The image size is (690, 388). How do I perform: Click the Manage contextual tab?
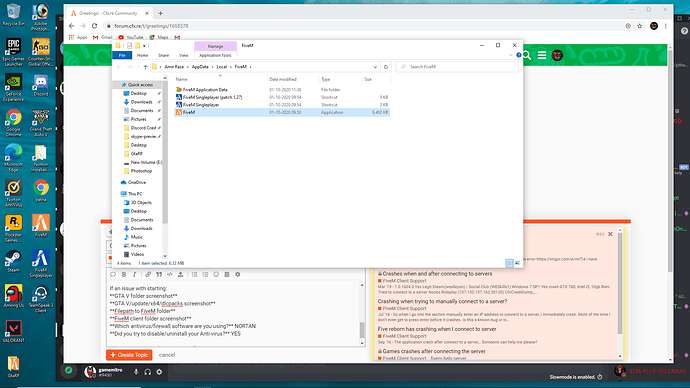tap(215, 46)
